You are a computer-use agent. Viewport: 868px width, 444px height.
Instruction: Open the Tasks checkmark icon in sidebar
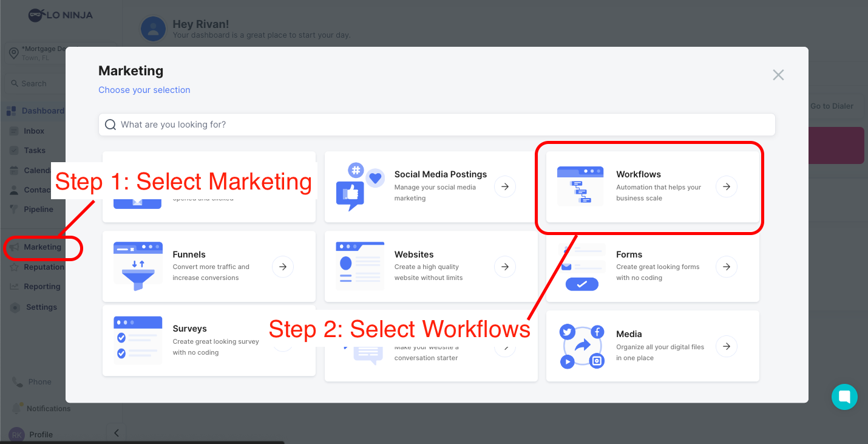[x=14, y=151]
